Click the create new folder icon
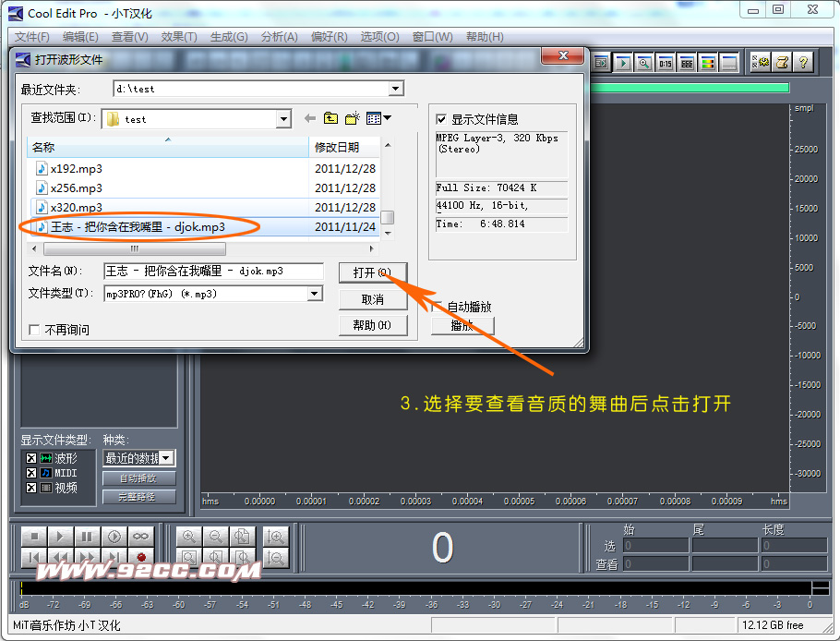Screen dimensions: 840x641 (353, 118)
